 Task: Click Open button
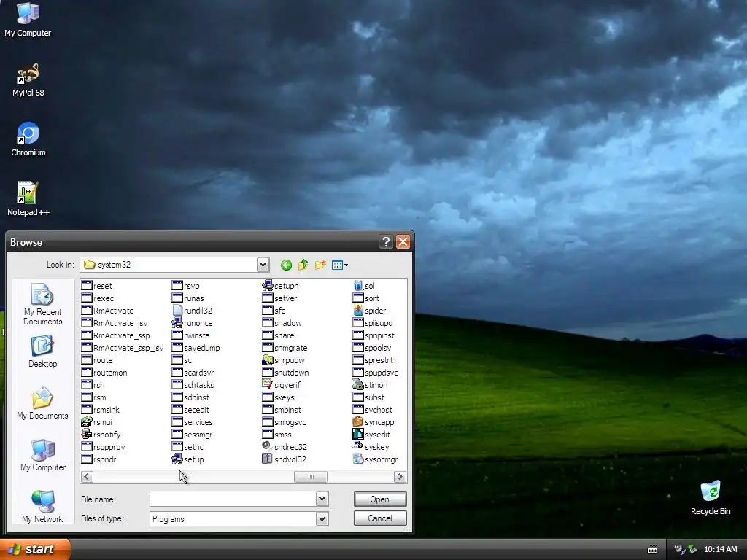pyautogui.click(x=379, y=499)
